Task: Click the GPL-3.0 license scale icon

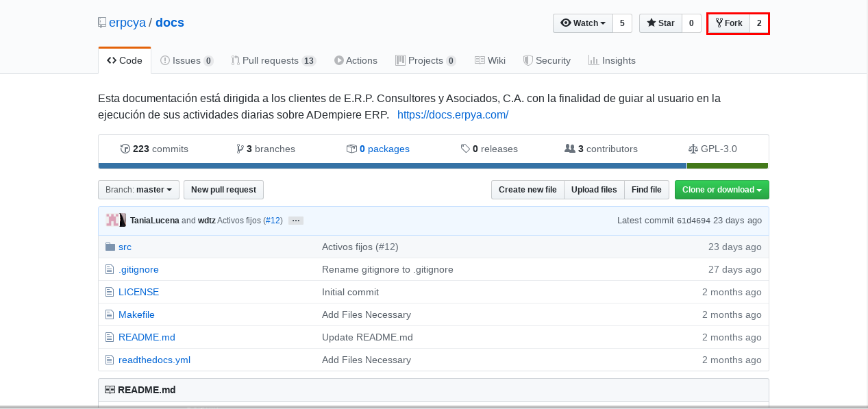Action: [693, 149]
